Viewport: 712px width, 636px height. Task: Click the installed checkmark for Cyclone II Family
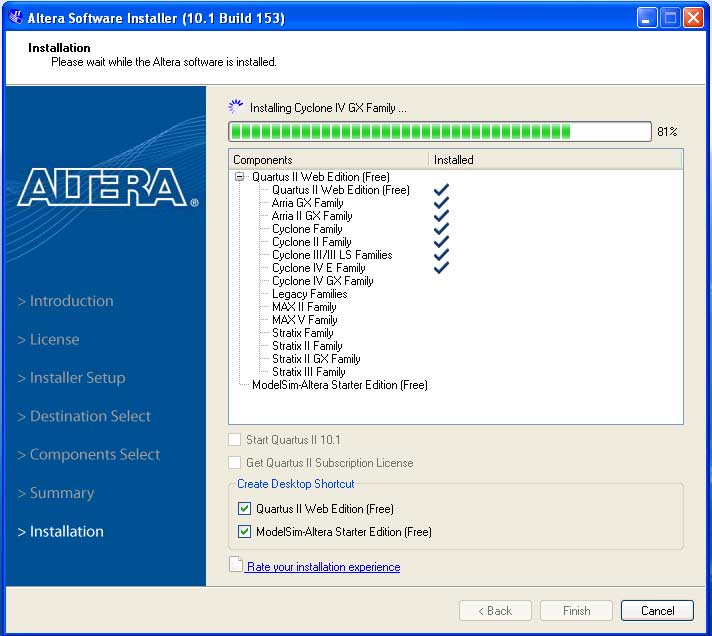[x=441, y=242]
